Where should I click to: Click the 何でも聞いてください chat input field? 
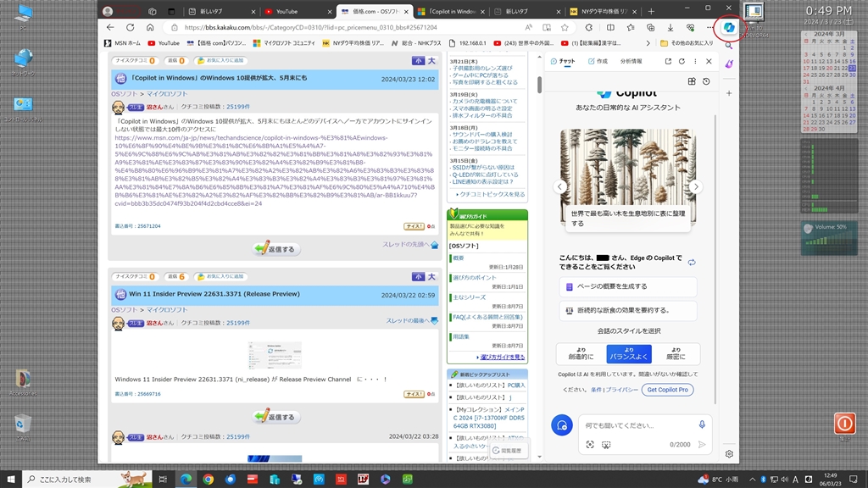coord(636,425)
